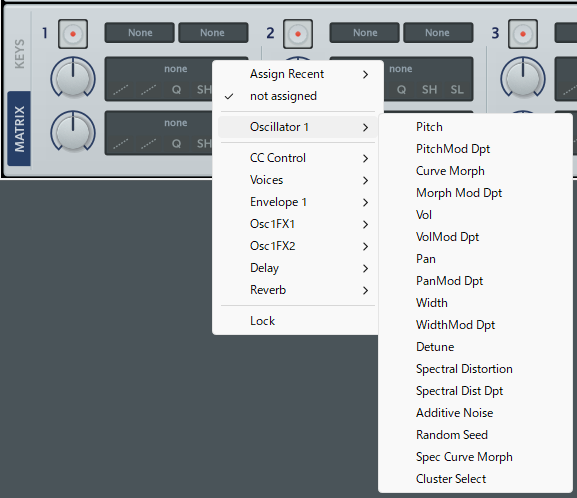
Task: Toggle SL in slot 2 top row
Action: click(x=457, y=89)
